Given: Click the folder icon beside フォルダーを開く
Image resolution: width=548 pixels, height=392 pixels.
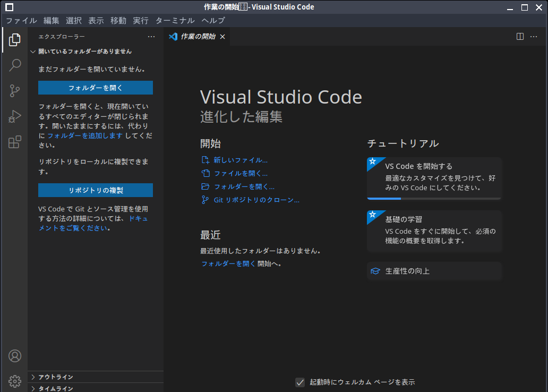Looking at the screenshot, I should click(x=206, y=186).
